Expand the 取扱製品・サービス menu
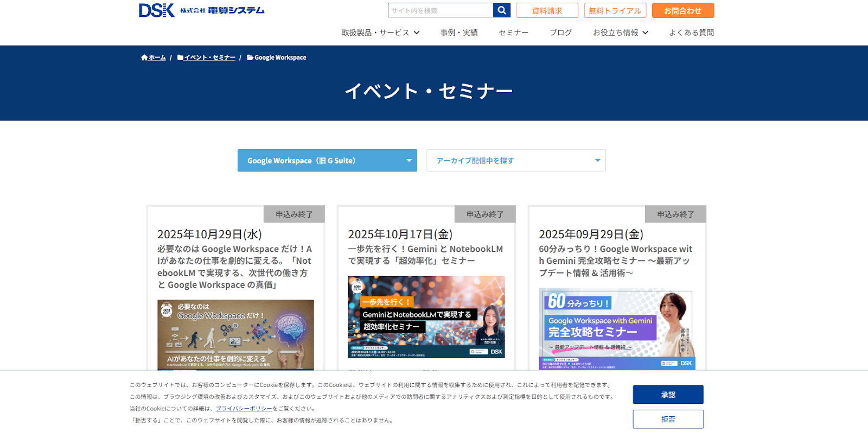868x438 pixels. click(381, 33)
